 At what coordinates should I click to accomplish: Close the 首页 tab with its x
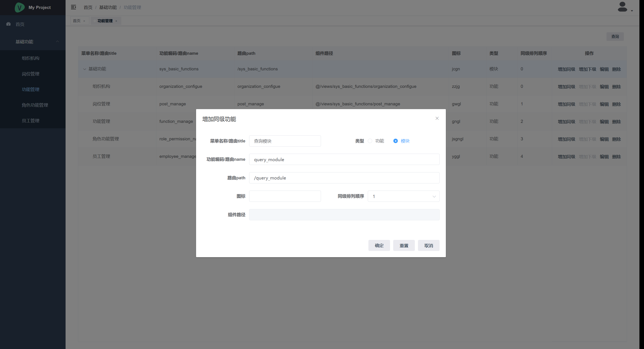point(84,21)
